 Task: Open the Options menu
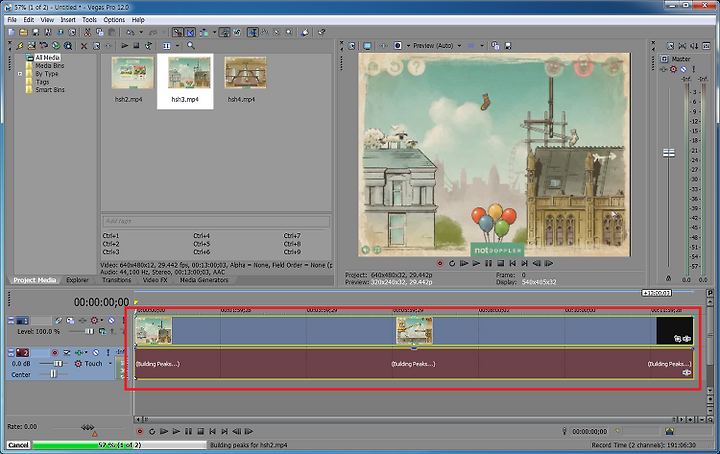114,20
